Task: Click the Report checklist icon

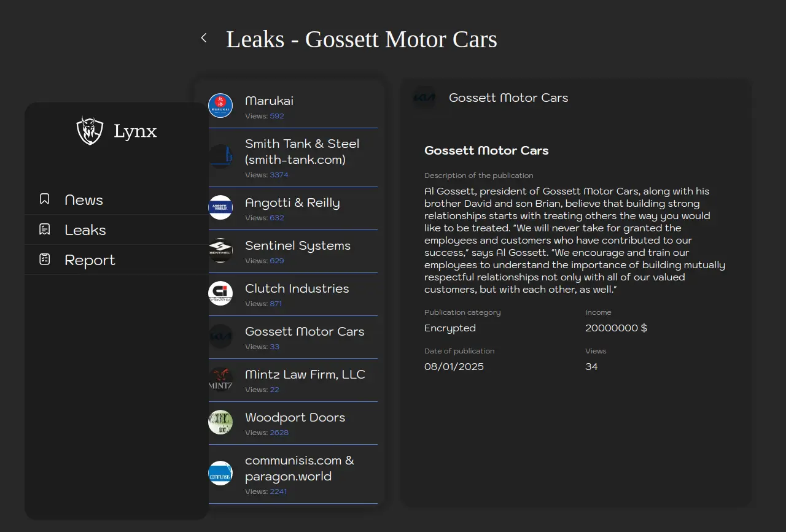Action: click(x=44, y=260)
